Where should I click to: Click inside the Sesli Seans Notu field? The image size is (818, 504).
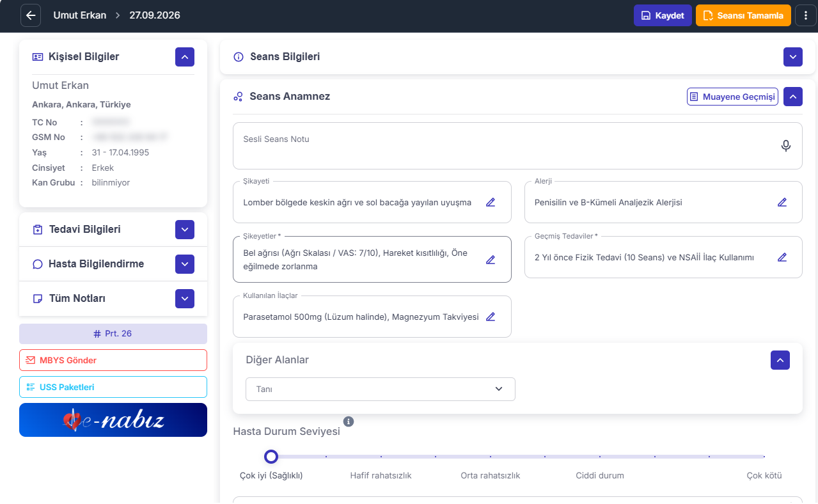[517, 146]
